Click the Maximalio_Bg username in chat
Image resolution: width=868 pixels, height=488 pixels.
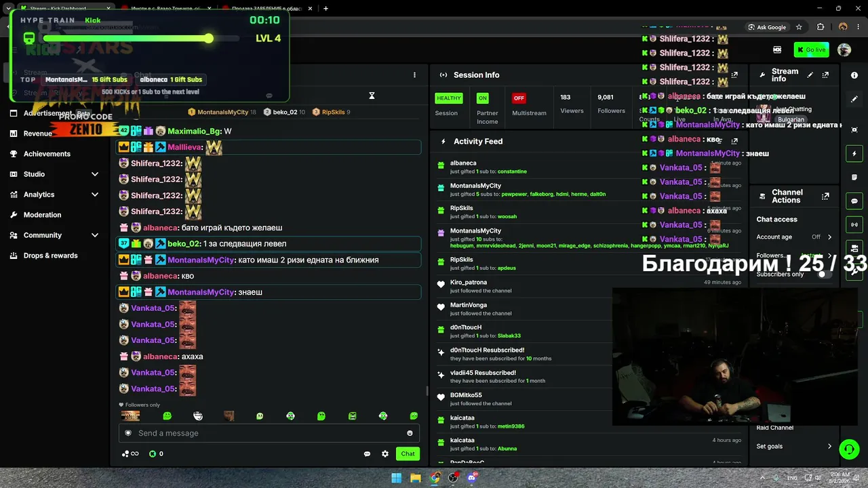click(194, 131)
